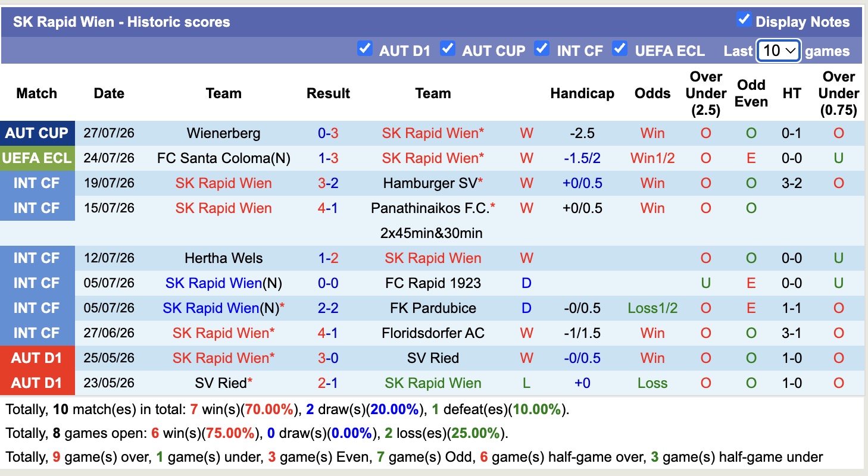868x476 pixels.
Task: Open the Last games count dropdown
Action: click(x=779, y=51)
